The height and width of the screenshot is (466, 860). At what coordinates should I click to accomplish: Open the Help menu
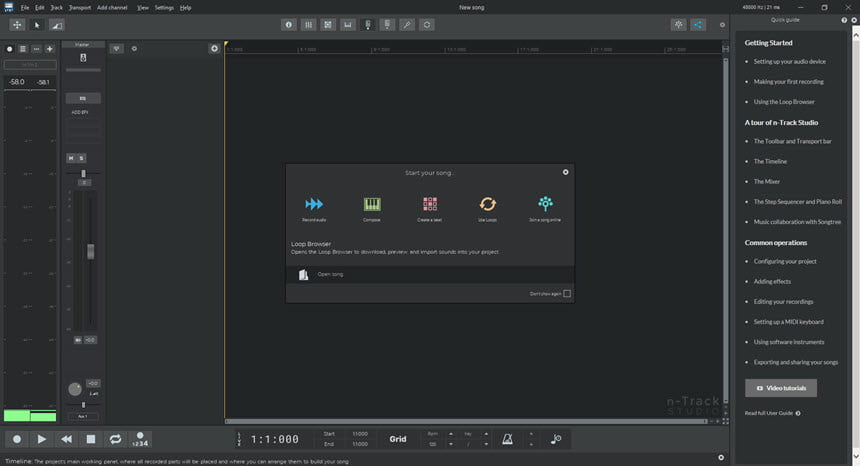pos(185,8)
